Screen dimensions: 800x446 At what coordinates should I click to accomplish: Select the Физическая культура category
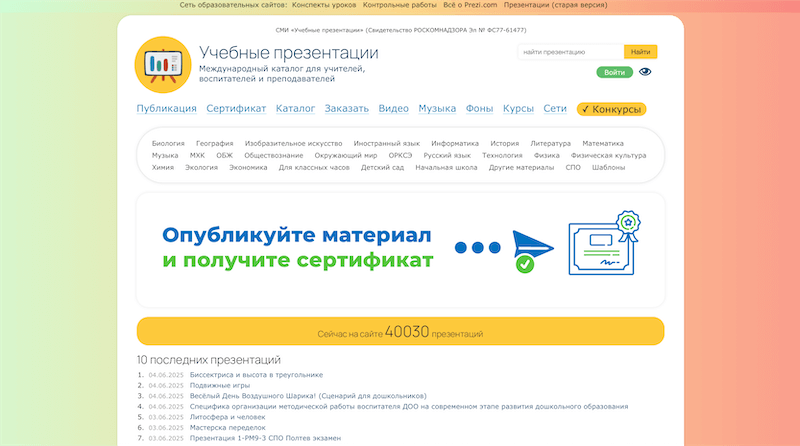[608, 155]
